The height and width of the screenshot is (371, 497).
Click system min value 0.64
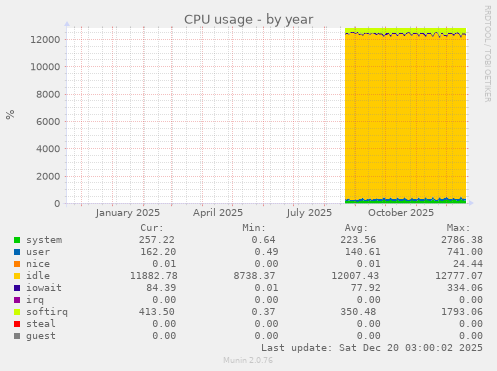(x=263, y=240)
